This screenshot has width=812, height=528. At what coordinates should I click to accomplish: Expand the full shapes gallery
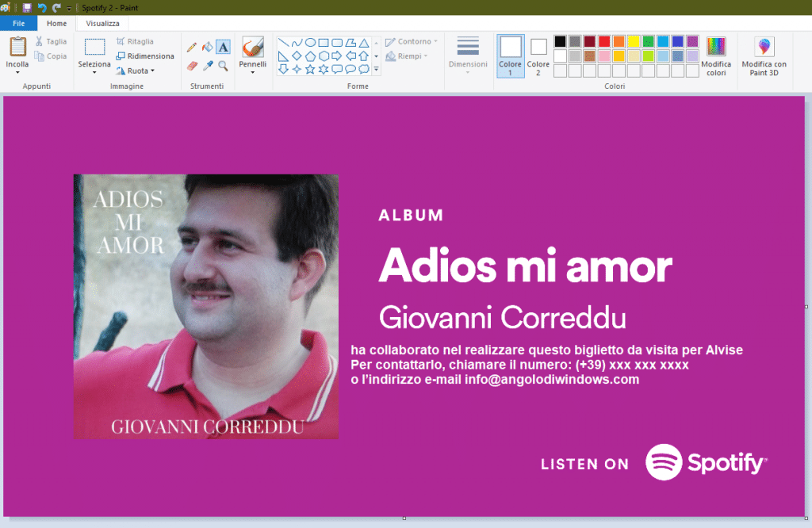coord(377,69)
